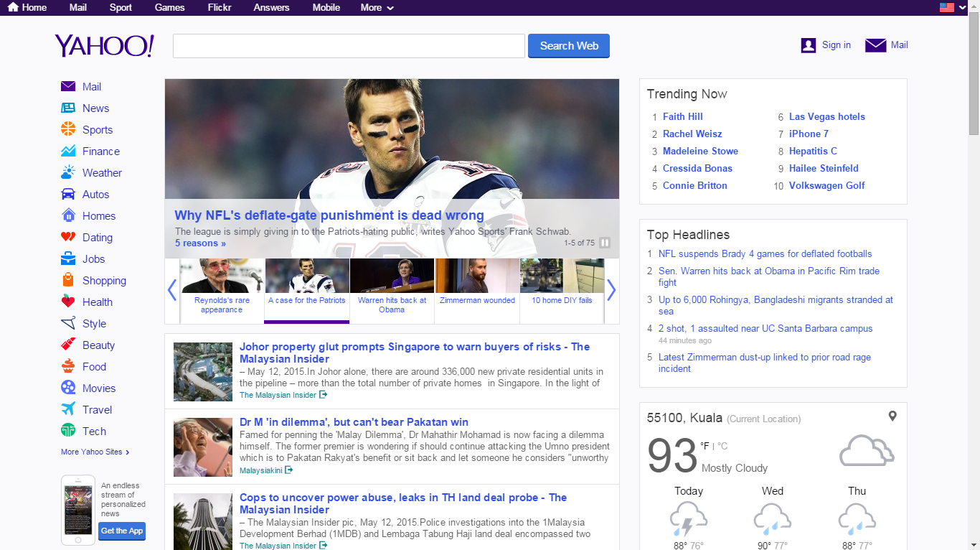980x550 pixels.
Task: Expand the More menu in top bar
Action: (377, 7)
